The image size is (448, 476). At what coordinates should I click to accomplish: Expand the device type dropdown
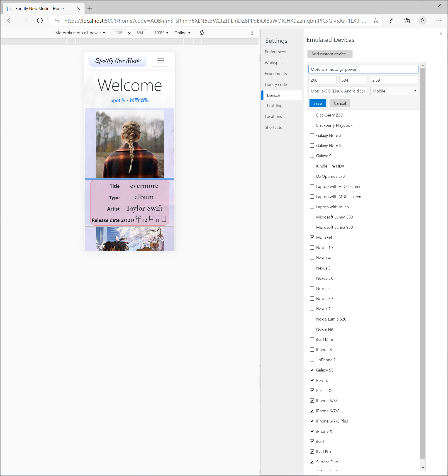(x=394, y=91)
